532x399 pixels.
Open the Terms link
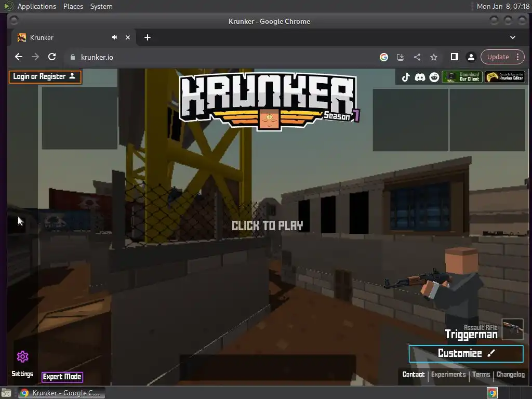coord(481,374)
